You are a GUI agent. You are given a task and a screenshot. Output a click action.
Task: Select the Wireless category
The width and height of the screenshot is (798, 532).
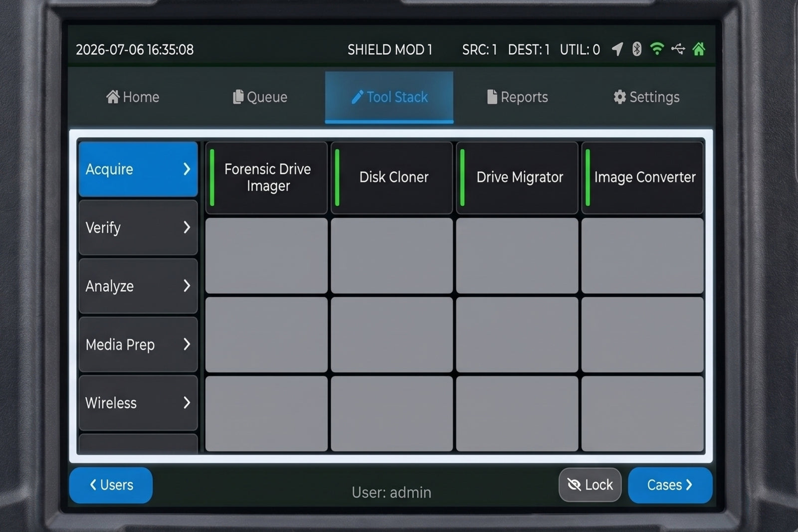[x=138, y=402]
